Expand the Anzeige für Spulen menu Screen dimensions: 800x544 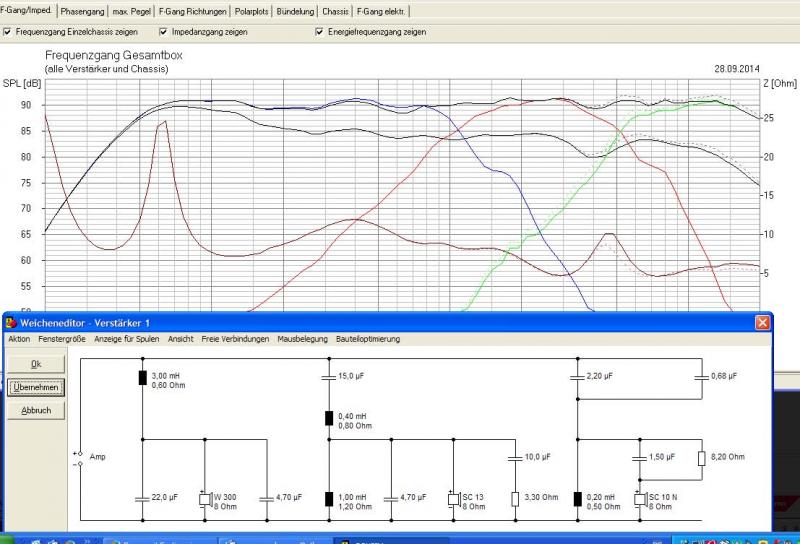(x=126, y=339)
